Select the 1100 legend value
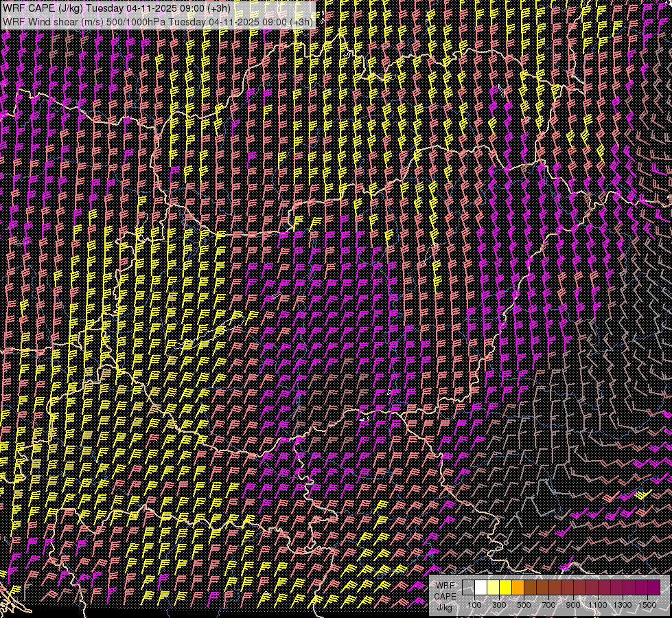 point(598,605)
